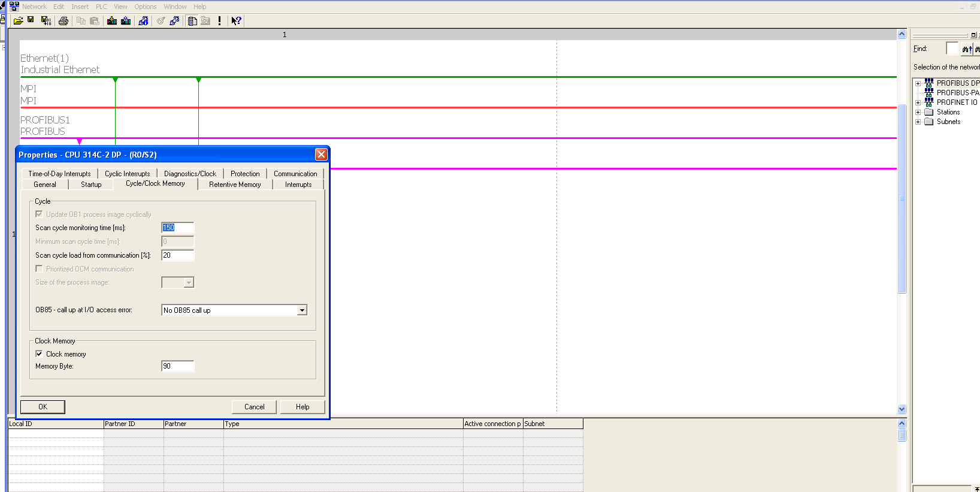Viewport: 980px width, 492px height.
Task: Toggle Prioritized OCM communication checkbox
Action: pos(39,268)
